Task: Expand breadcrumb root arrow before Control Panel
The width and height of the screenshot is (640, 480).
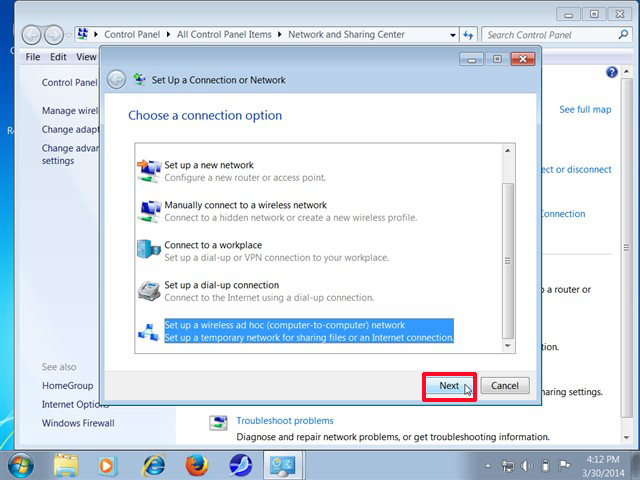Action: pos(96,35)
